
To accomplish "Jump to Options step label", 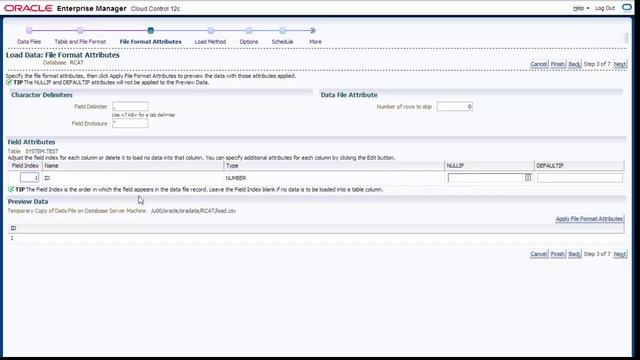I will point(249,42).
